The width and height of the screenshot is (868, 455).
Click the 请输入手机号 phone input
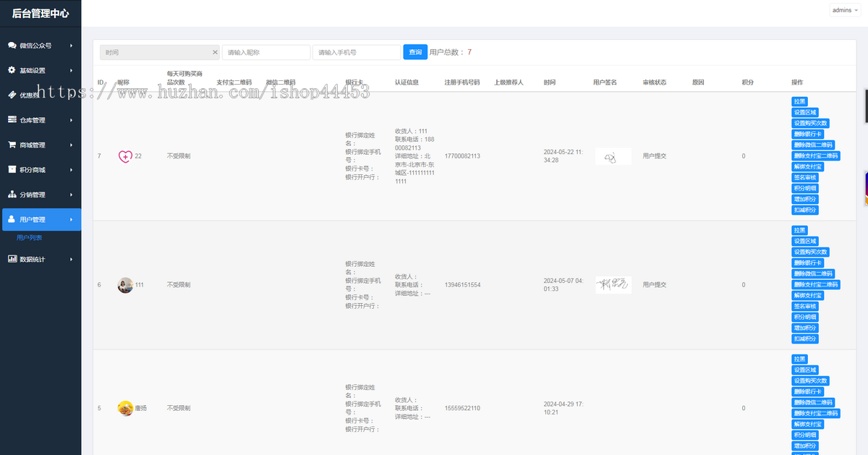point(357,52)
